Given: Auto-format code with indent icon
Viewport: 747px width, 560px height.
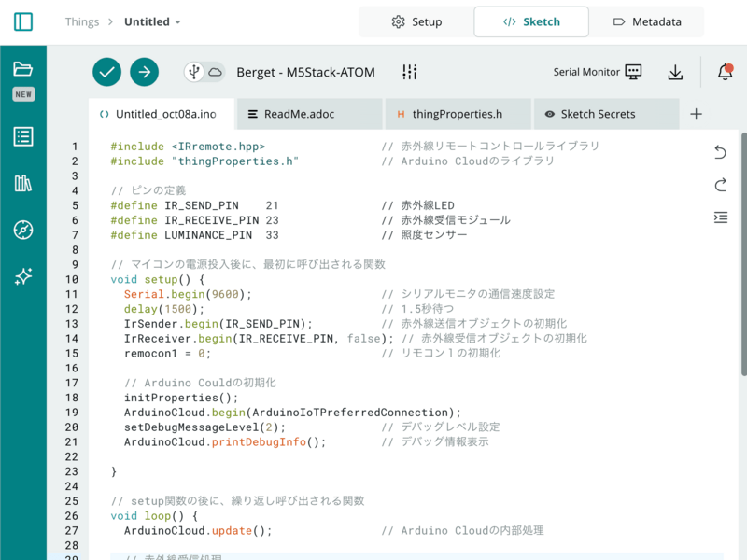Looking at the screenshot, I should (x=720, y=217).
